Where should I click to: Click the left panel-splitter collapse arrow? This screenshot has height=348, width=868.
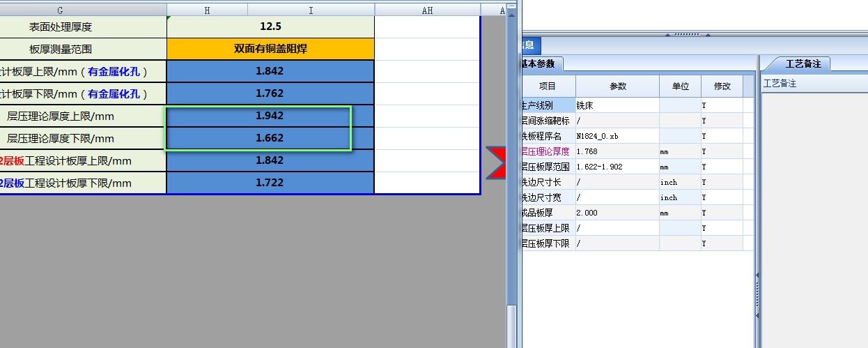(x=668, y=33)
